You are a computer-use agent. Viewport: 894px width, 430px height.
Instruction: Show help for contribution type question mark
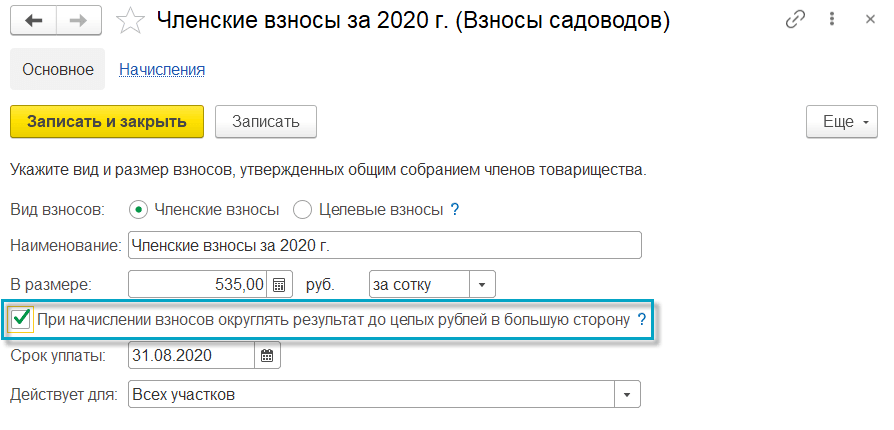[455, 210]
